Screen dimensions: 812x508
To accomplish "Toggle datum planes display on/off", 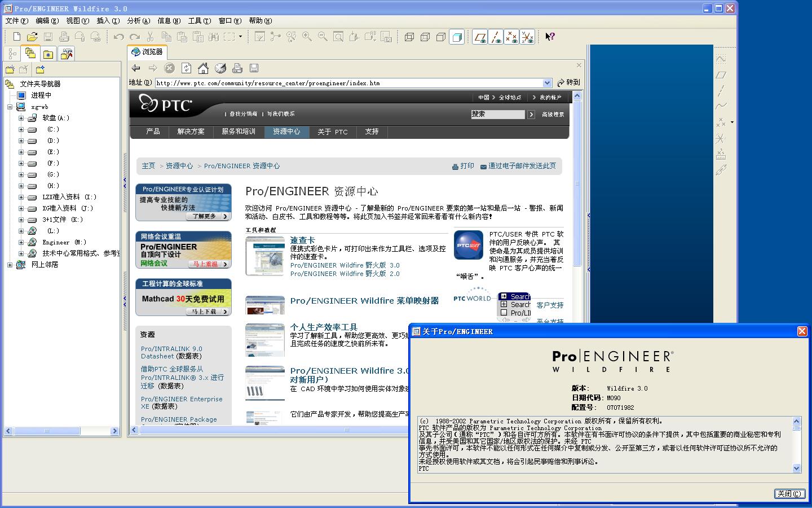I will [x=480, y=37].
